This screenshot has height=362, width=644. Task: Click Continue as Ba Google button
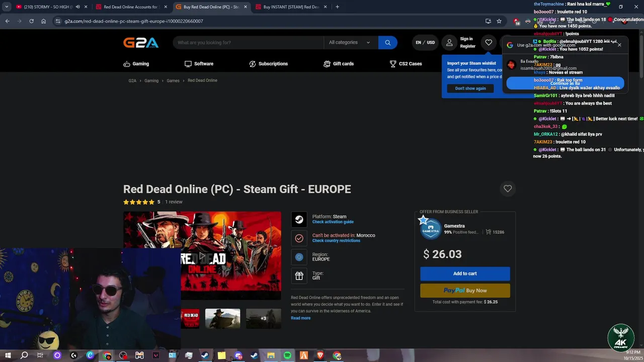click(x=565, y=83)
